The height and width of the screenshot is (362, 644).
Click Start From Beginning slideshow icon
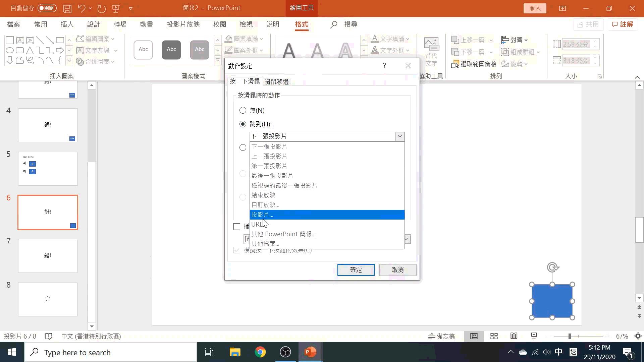116,8
